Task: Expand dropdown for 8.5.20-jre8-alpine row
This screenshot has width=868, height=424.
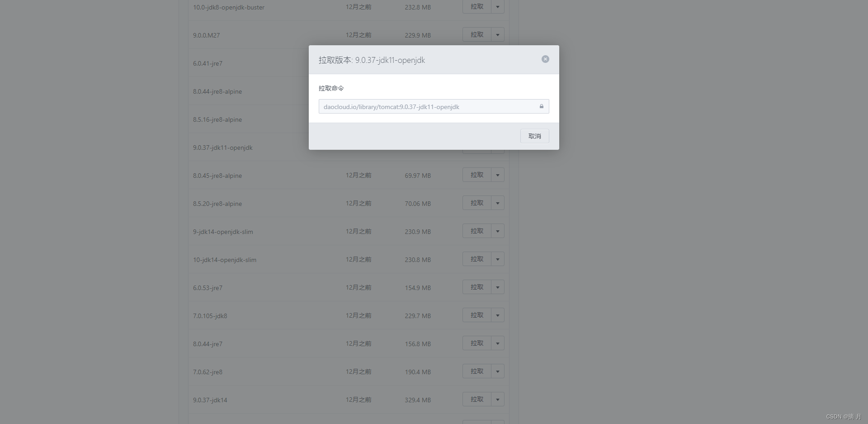Action: click(x=497, y=203)
